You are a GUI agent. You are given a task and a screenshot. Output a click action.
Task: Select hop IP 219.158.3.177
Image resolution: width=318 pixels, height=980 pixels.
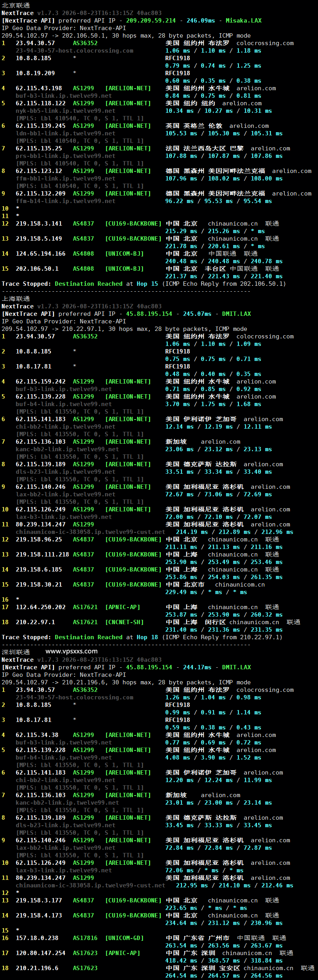pyautogui.click(x=39, y=900)
